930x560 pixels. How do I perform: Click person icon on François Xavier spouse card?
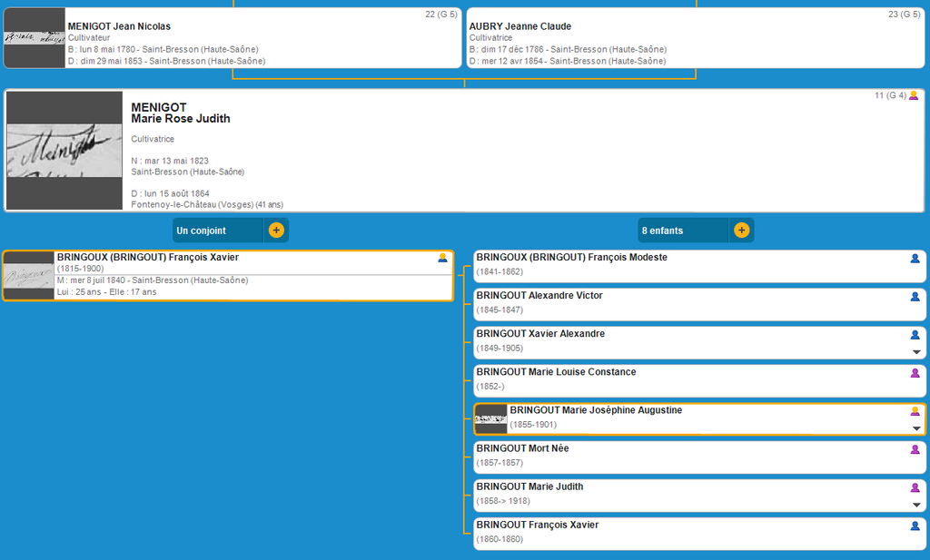442,258
